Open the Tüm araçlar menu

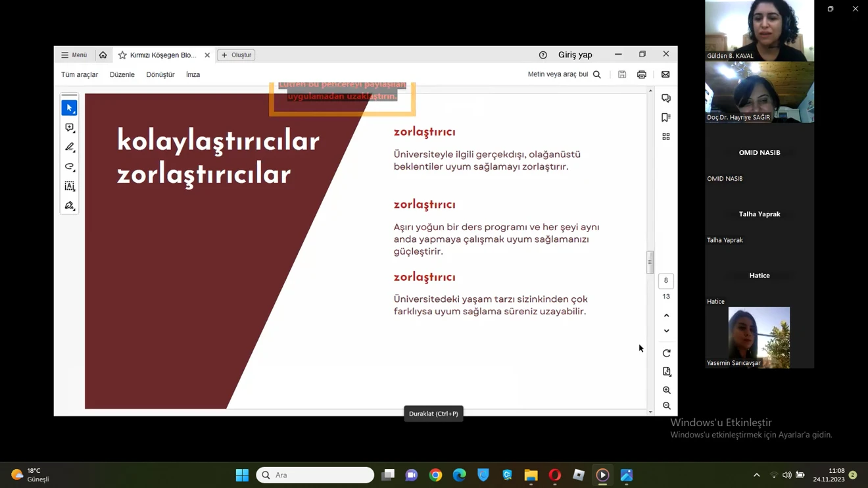(80, 75)
